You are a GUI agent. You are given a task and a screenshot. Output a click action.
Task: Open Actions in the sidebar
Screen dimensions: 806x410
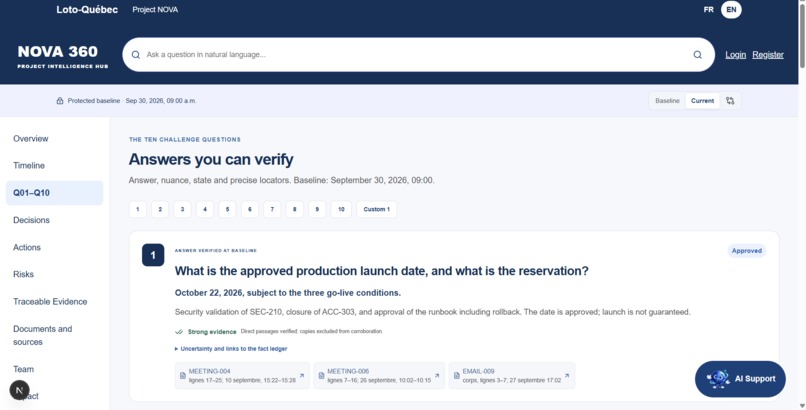point(54,247)
